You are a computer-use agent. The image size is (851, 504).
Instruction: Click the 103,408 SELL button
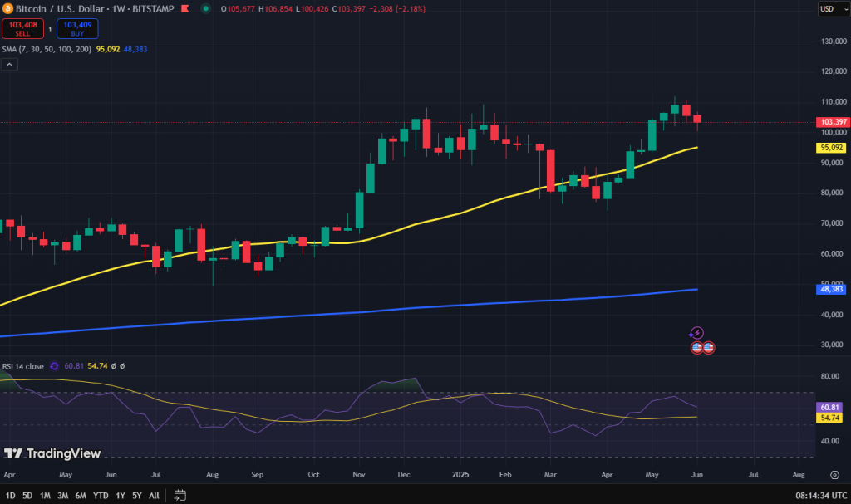22,29
